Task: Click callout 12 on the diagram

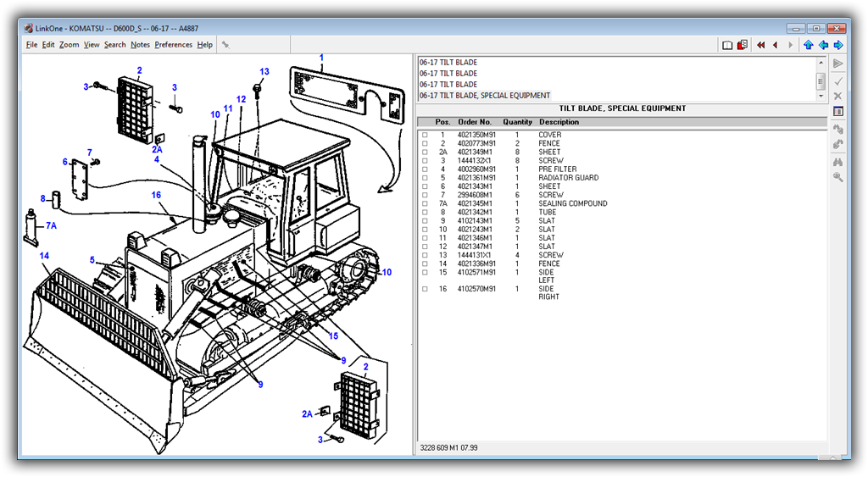Action: [241, 100]
